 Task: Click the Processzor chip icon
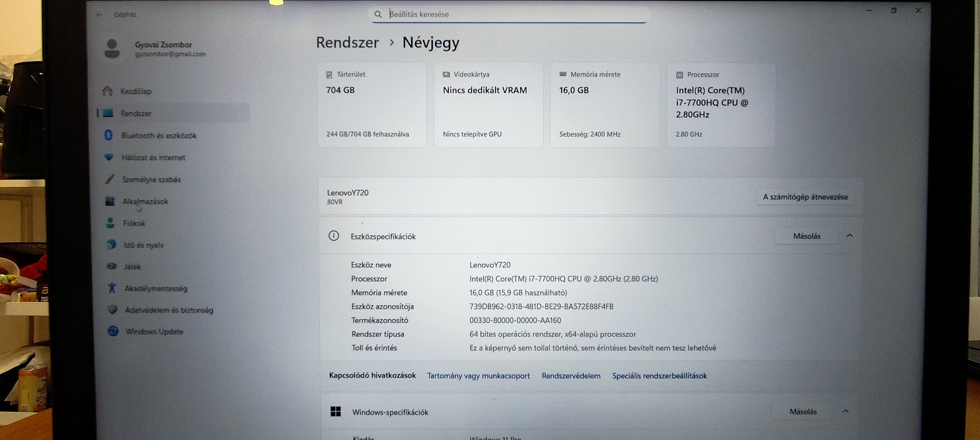coord(679,75)
